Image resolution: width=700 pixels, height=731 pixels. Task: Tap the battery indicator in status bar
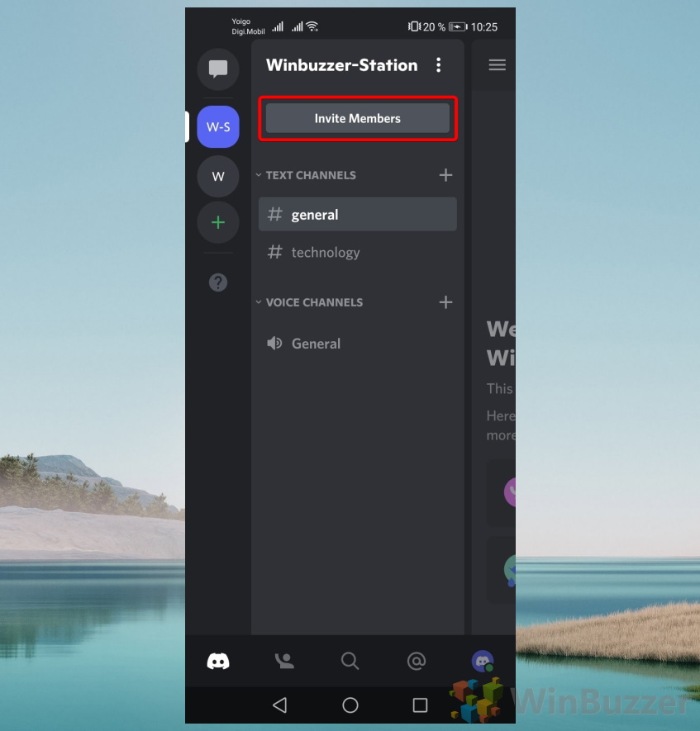point(458,27)
